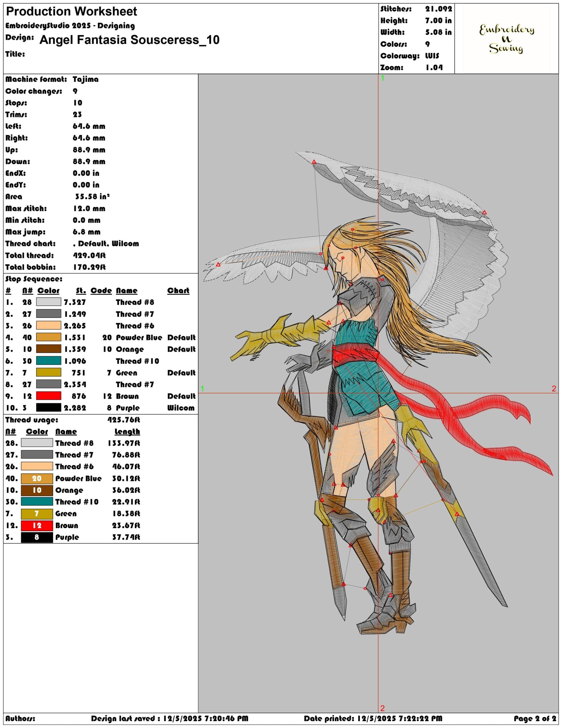Click the Zoom value "1.04"
Viewport: 562px width, 728px height.
(434, 67)
